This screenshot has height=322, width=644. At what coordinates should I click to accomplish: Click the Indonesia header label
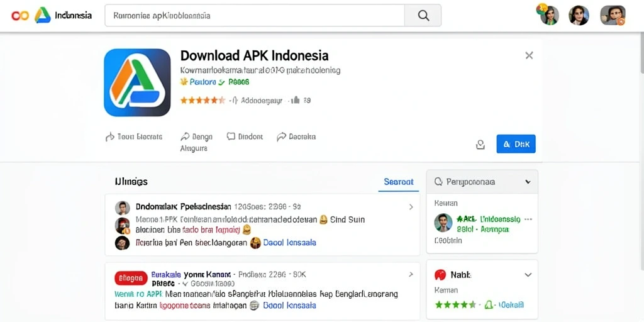point(73,16)
